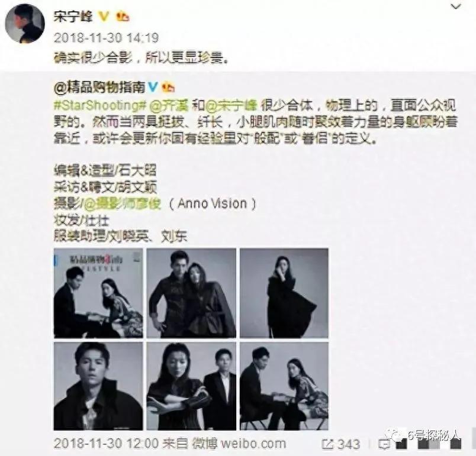Expand the post options chevron at top right
Image resolution: width=476 pixels, height=456 pixels.
[x=456, y=7]
